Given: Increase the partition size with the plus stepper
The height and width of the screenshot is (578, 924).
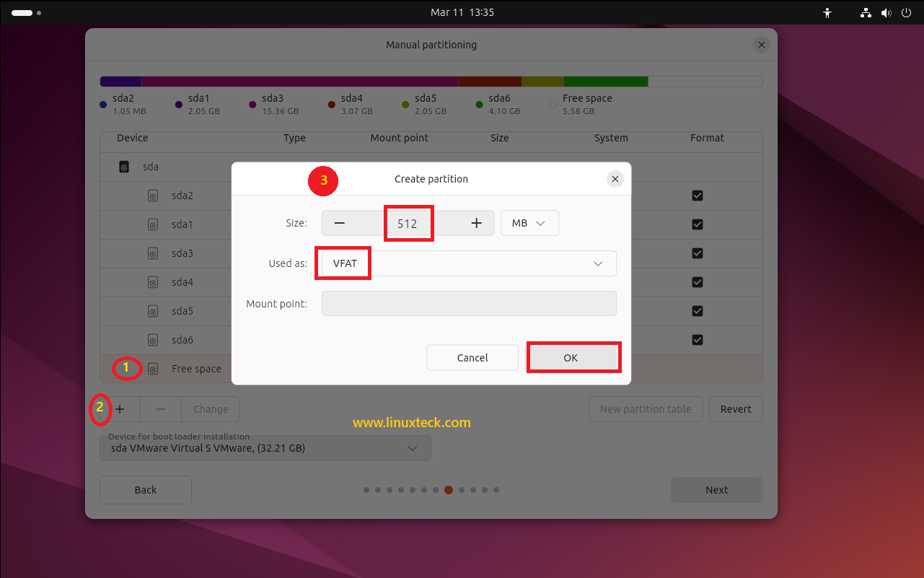Looking at the screenshot, I should pos(477,223).
